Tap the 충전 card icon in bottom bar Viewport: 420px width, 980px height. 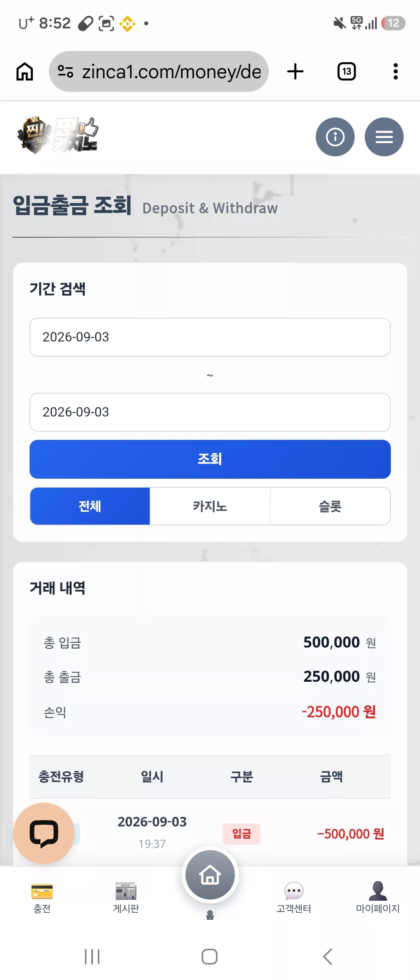click(42, 891)
